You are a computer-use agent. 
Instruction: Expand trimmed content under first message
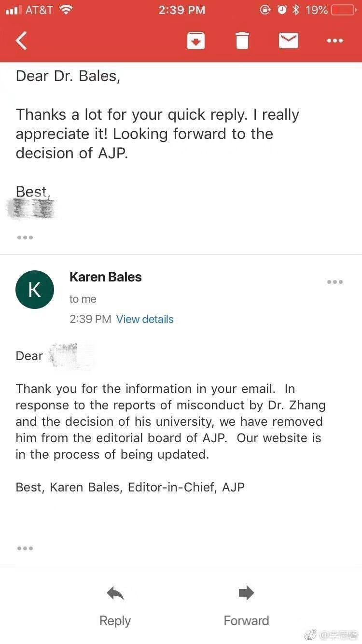(25, 238)
